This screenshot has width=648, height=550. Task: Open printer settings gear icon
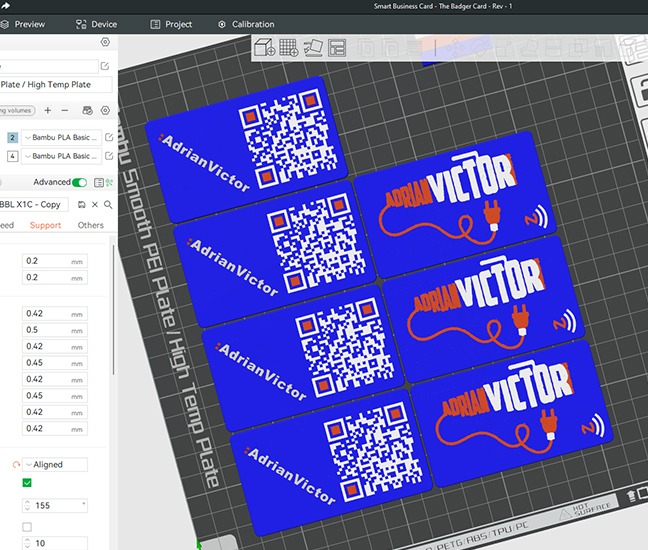coord(105,42)
